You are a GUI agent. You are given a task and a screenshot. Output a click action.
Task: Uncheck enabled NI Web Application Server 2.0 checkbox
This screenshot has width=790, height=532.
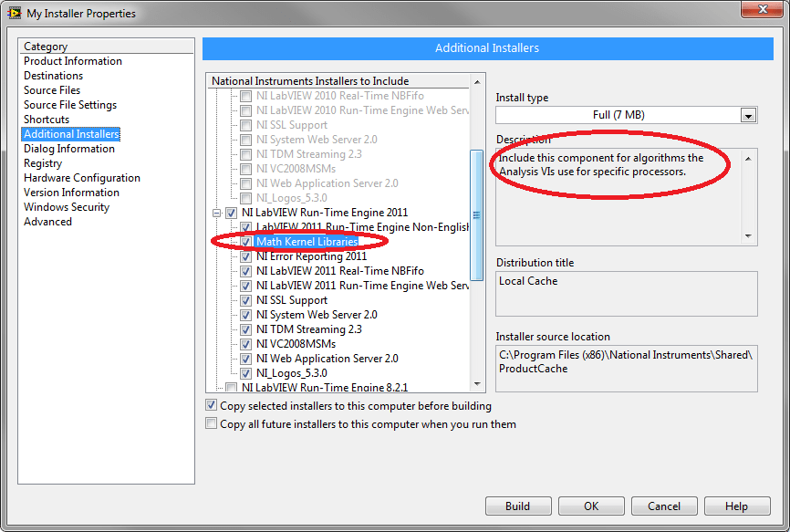246,359
